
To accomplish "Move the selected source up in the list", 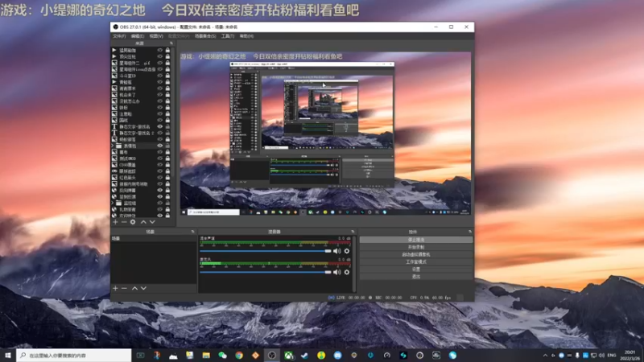I will point(143,222).
